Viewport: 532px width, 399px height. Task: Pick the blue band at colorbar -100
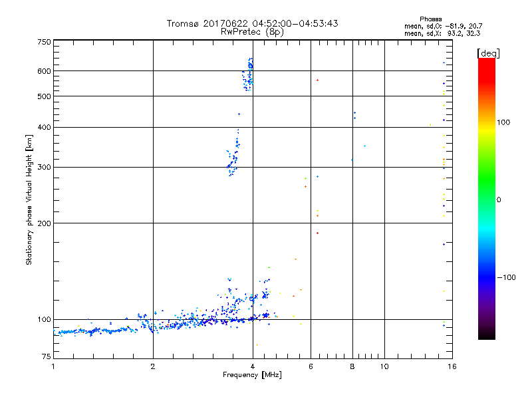coord(486,277)
